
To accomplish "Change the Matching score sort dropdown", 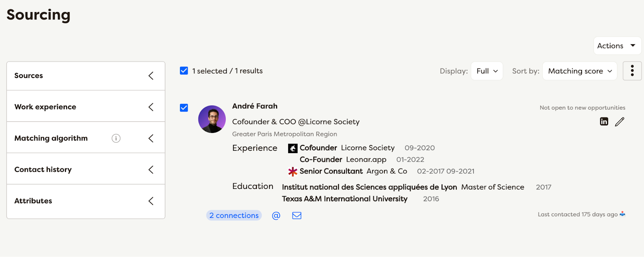I will click(580, 70).
